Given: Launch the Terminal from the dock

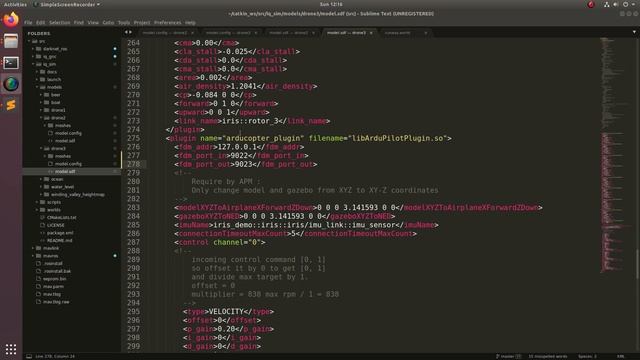Looking at the screenshot, I should click(11, 62).
